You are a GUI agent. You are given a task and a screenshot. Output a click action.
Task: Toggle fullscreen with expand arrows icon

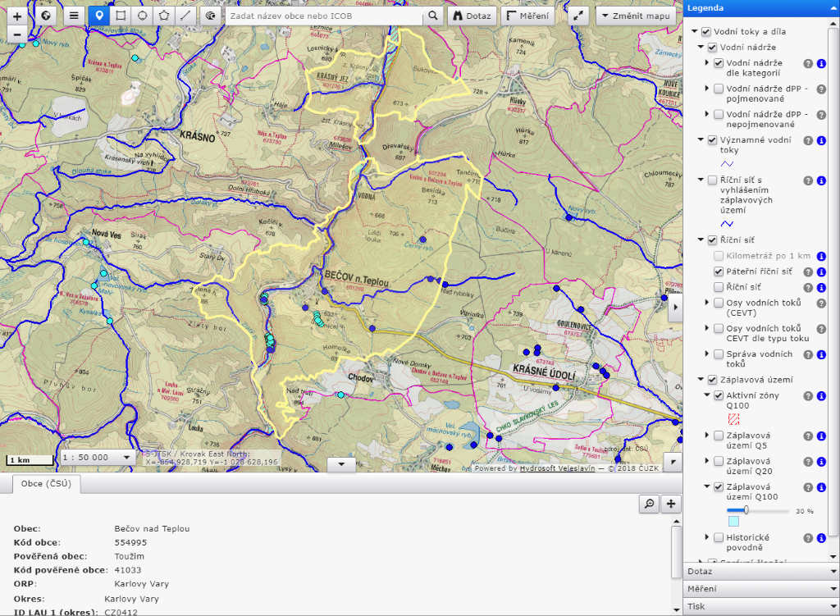578,16
